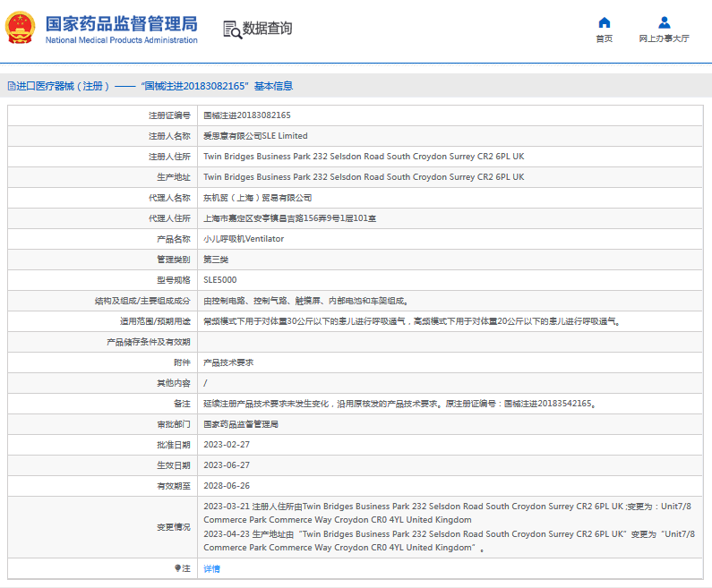Click the bullet icon beside 注
Image resolution: width=712 pixels, height=588 pixels.
[x=177, y=568]
